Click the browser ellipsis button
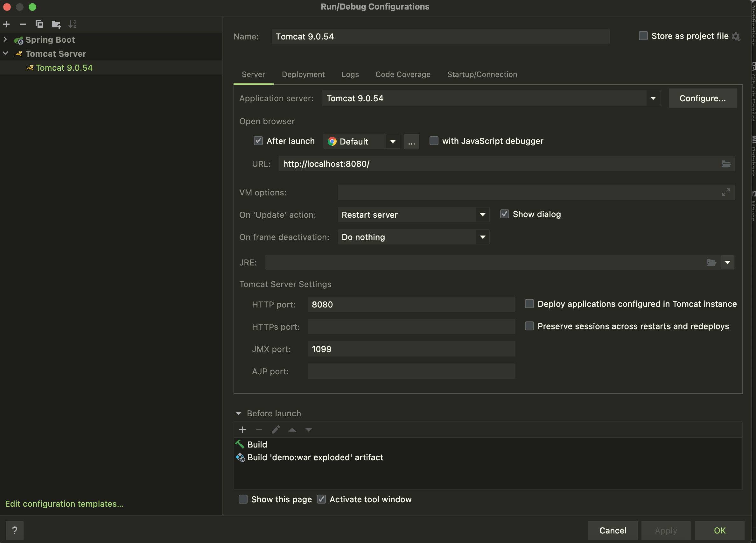Viewport: 756px width, 543px height. pos(412,141)
